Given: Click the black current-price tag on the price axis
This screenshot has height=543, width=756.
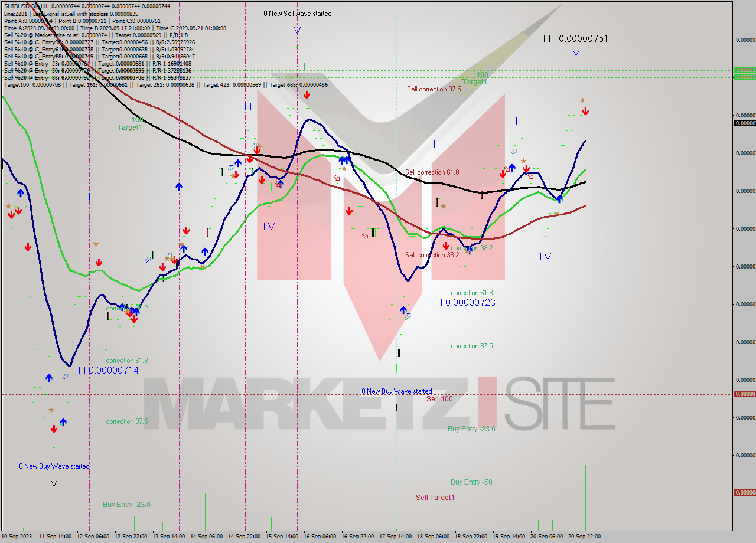Looking at the screenshot, I should (x=744, y=123).
